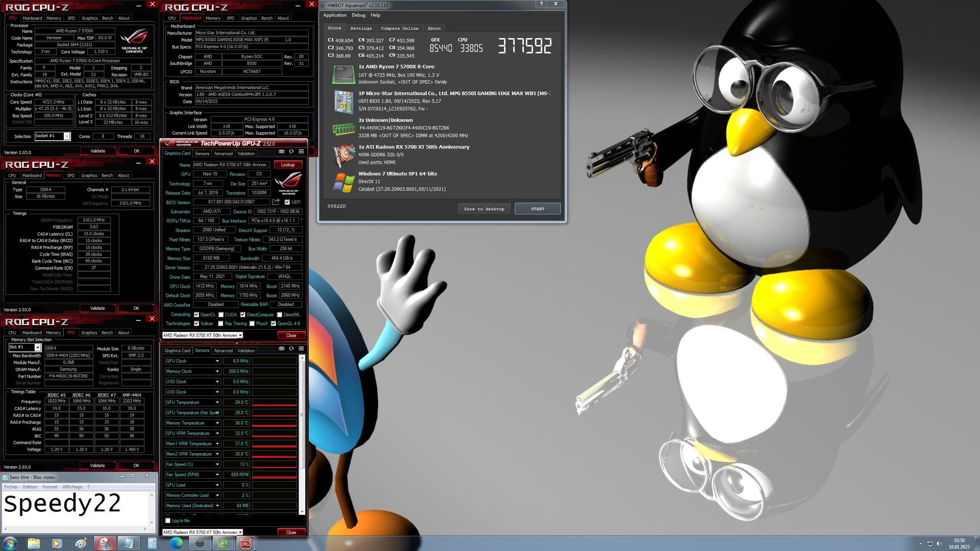The height and width of the screenshot is (551, 980).
Task: Open Windows Explorer from the taskbar
Action: 34,543
